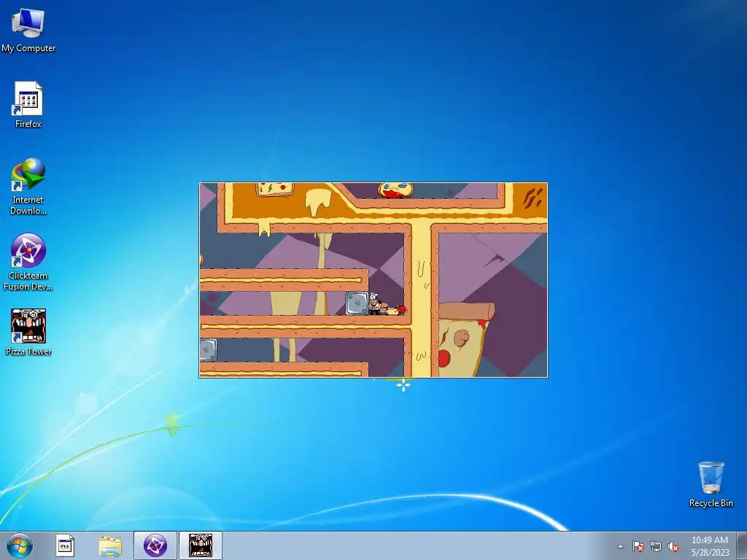Click the 'Recycle Bin' label text
The height and width of the screenshot is (560, 747).
[711, 503]
